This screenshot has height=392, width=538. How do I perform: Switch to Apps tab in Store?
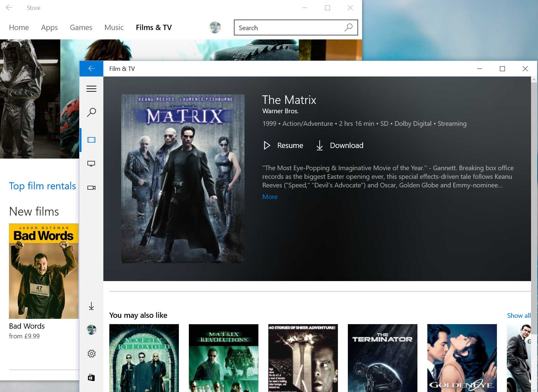pos(49,27)
